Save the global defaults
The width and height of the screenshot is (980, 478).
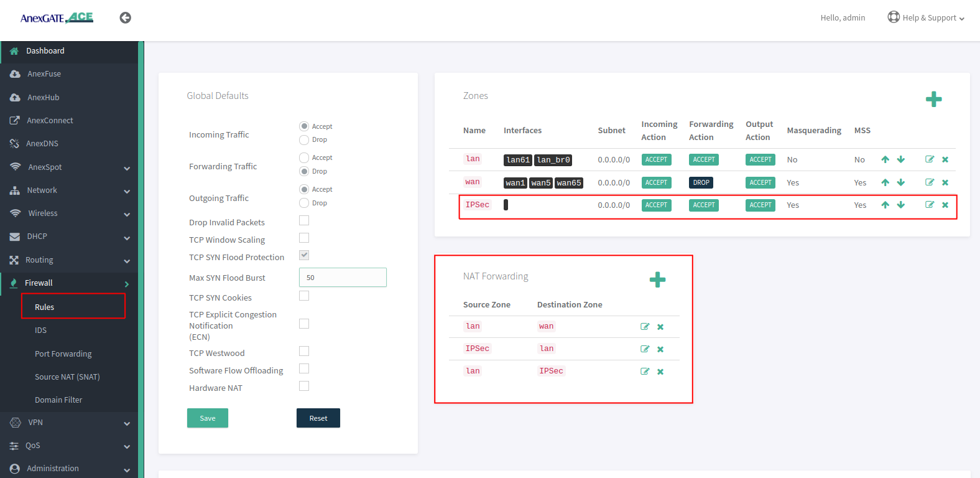(x=208, y=418)
